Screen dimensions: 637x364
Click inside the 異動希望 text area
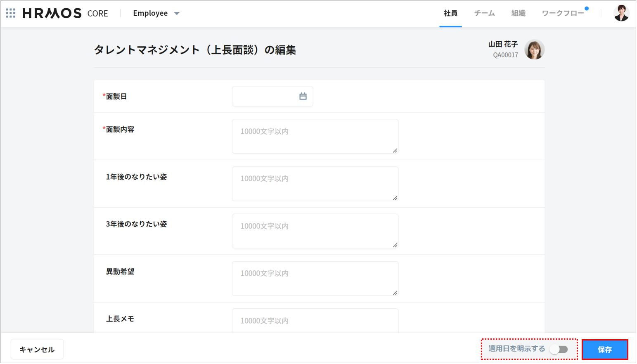pyautogui.click(x=315, y=279)
